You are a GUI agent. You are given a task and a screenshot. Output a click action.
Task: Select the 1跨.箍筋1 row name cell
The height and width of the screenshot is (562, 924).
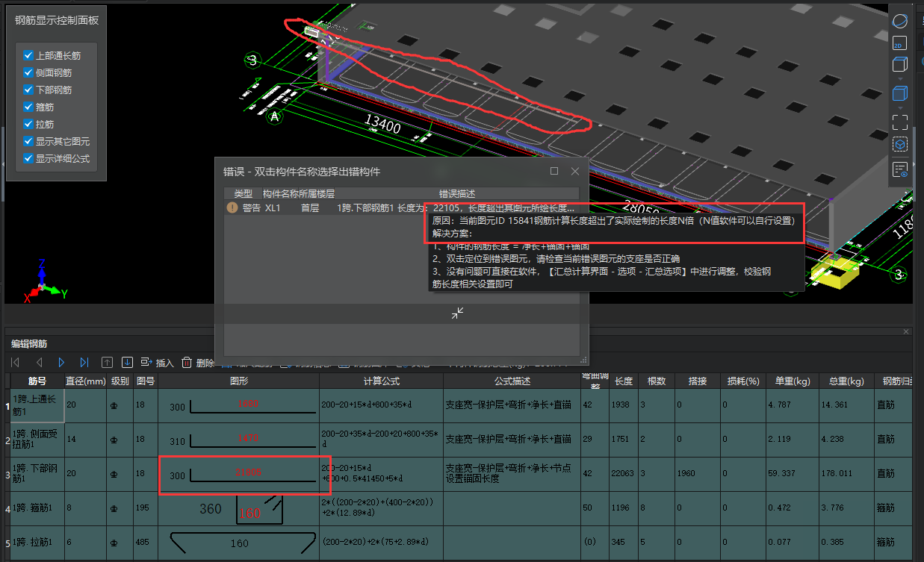click(x=37, y=508)
